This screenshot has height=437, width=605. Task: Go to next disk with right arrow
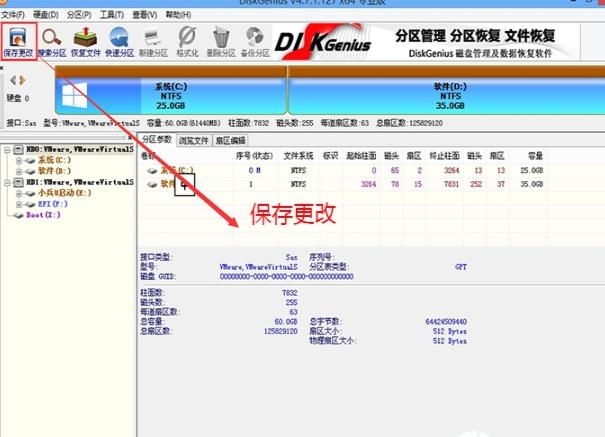(x=22, y=80)
